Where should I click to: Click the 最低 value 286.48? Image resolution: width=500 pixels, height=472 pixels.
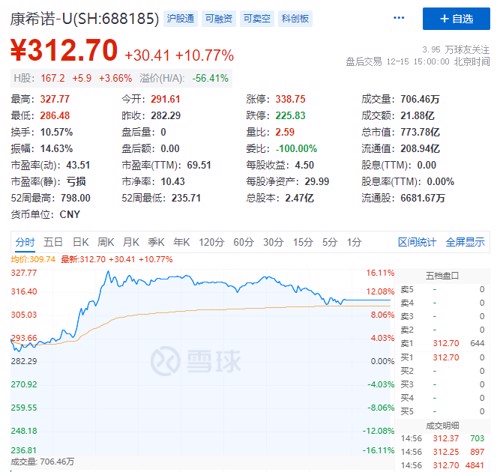(55, 116)
